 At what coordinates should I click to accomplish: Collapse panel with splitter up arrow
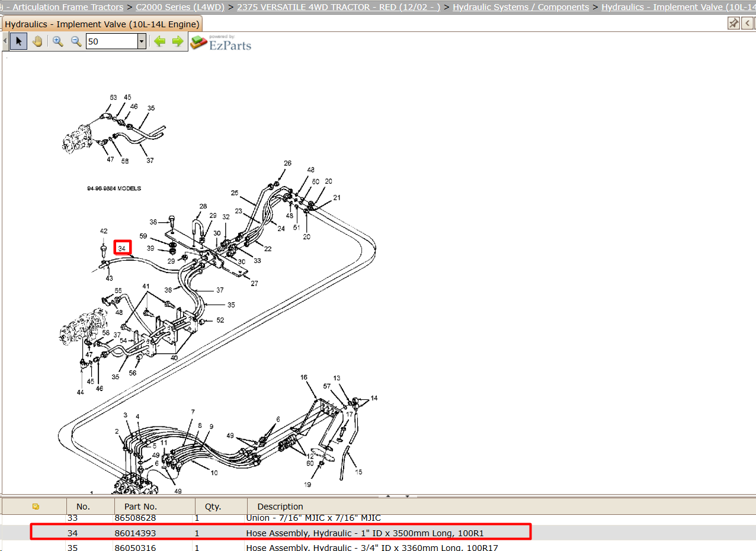(x=389, y=496)
